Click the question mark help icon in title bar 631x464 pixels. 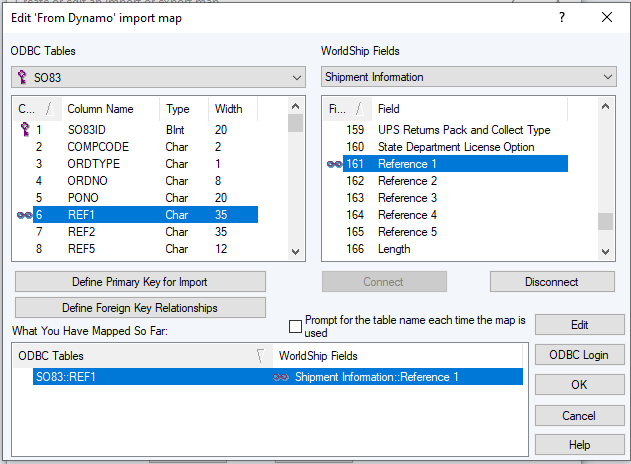pyautogui.click(x=562, y=17)
